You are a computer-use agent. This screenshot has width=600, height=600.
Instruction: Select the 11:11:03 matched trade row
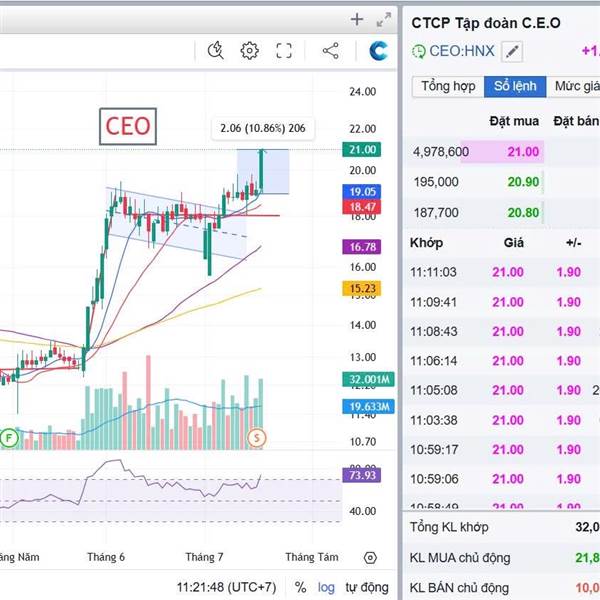coord(501,272)
